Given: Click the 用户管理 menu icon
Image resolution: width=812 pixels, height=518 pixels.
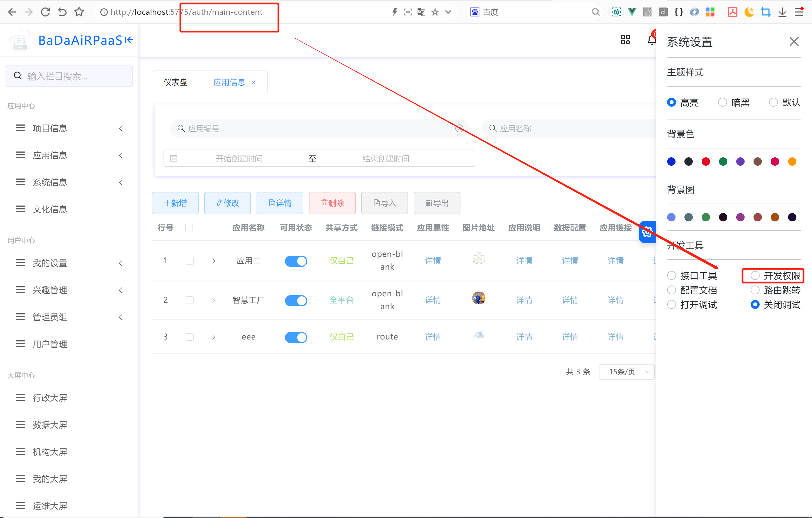Looking at the screenshot, I should pos(20,344).
